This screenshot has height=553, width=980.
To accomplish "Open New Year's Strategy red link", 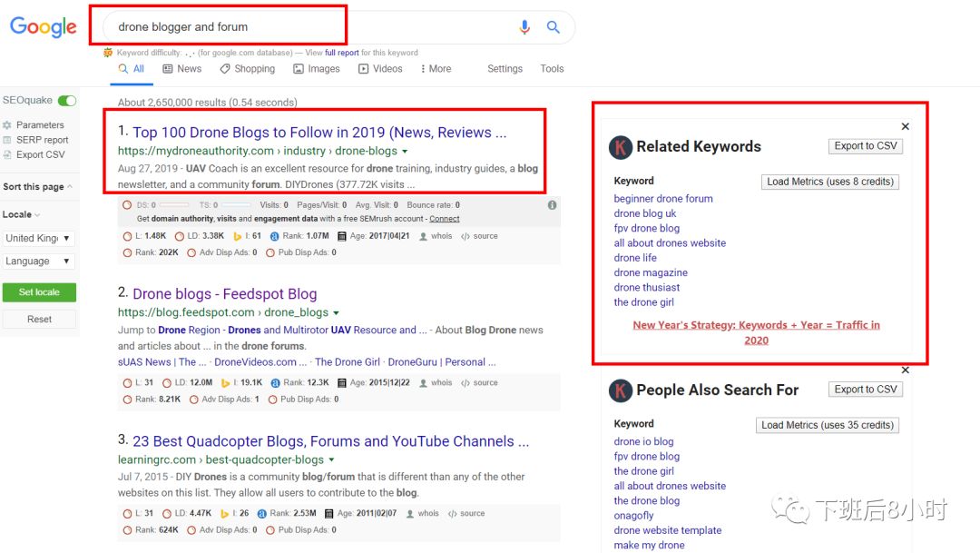I will (x=756, y=333).
